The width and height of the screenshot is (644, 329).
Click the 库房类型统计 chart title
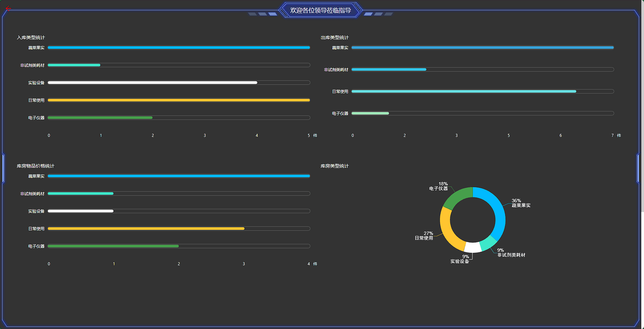tap(334, 166)
